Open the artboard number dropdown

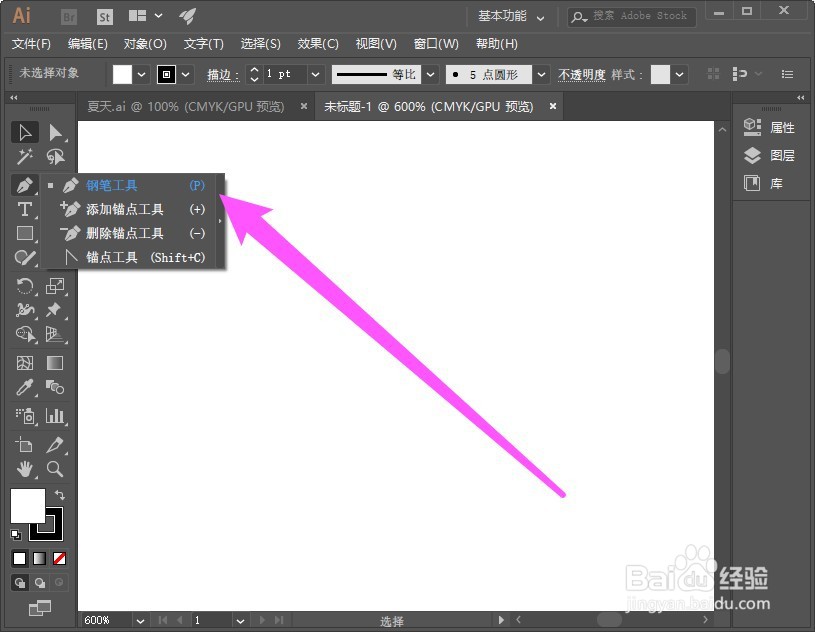(240, 621)
